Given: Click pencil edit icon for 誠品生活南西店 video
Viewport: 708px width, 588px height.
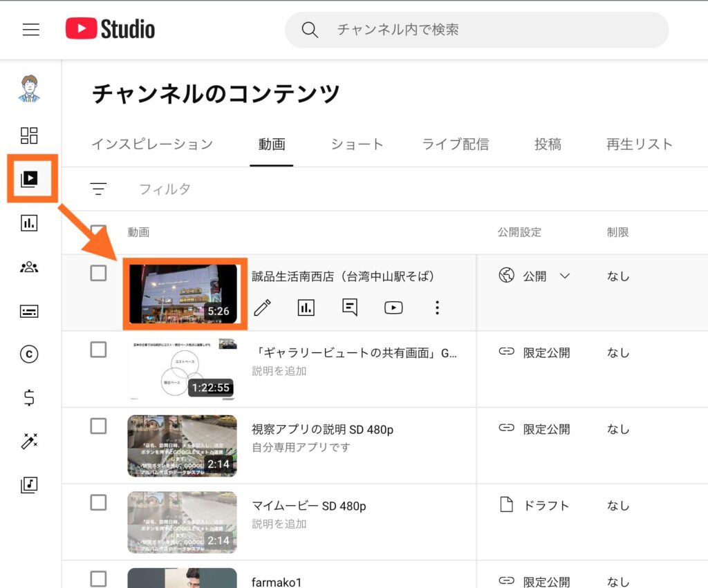Looking at the screenshot, I should pyautogui.click(x=262, y=308).
